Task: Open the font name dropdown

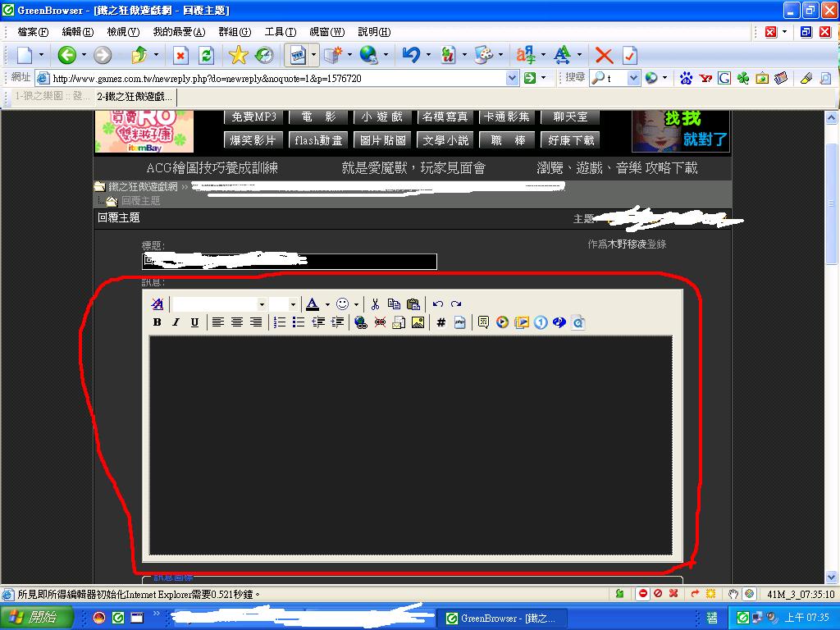Action: [220, 304]
